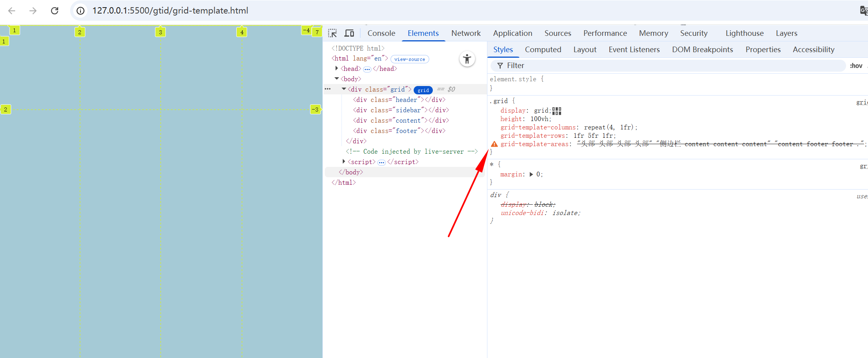Screen dimensions: 868x358
Task: Edit the grid-template-rows value
Action: pyautogui.click(x=593, y=136)
